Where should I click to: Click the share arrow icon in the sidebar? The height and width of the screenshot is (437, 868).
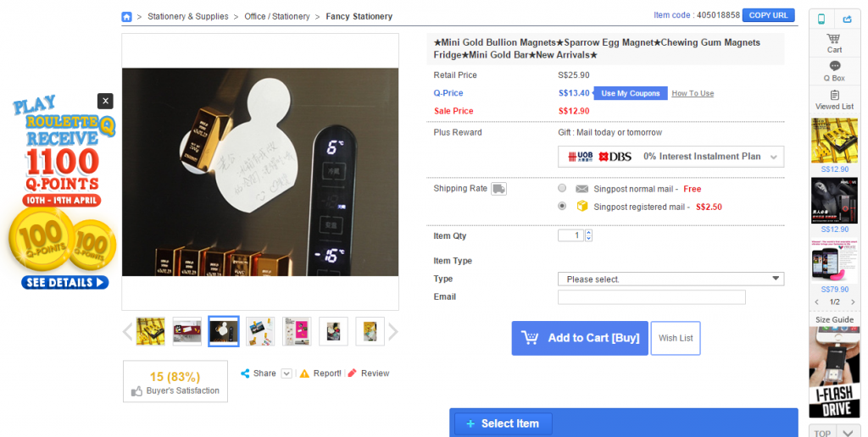(x=848, y=19)
